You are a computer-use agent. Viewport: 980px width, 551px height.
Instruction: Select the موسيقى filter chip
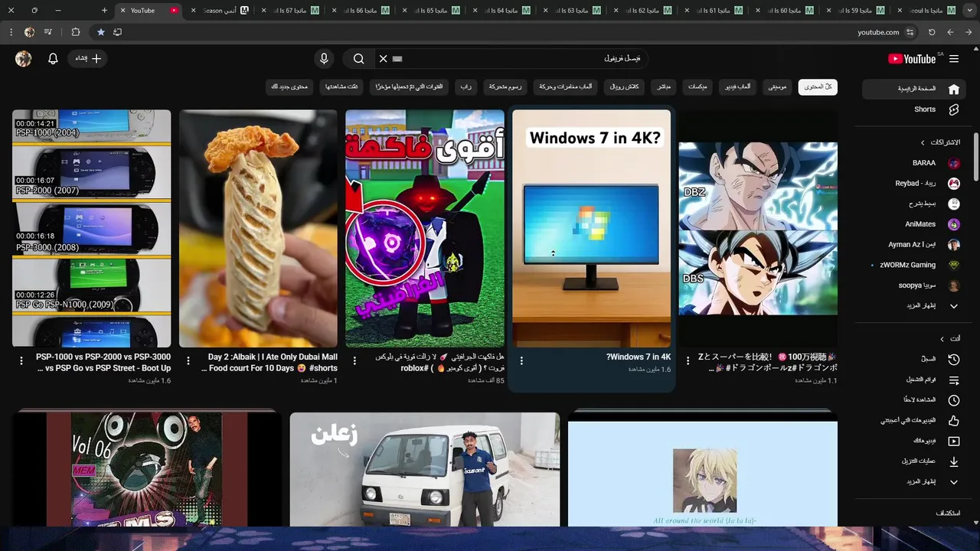[777, 87]
